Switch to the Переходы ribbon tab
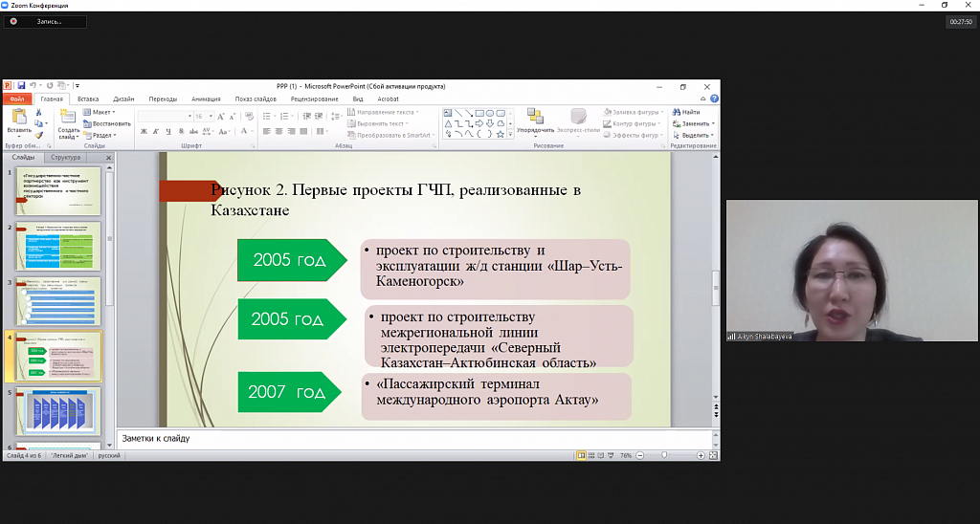This screenshot has height=524, width=980. pos(163,98)
